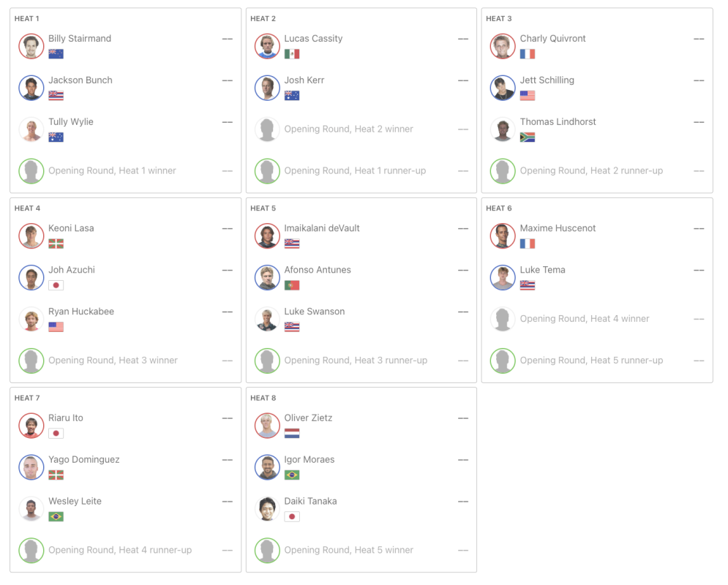Click the placeholder avatar for Heat 1 winner
Image resolution: width=728 pixels, height=585 pixels.
tap(31, 171)
